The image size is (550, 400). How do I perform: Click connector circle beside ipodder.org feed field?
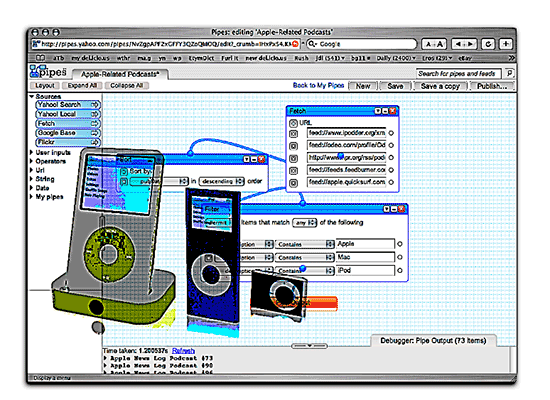(x=391, y=133)
